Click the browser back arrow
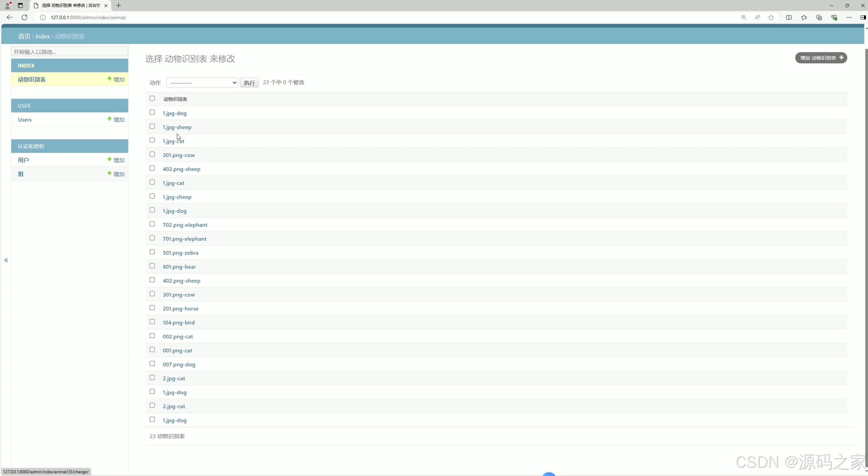Screen dimensions: 868x476 point(10,17)
